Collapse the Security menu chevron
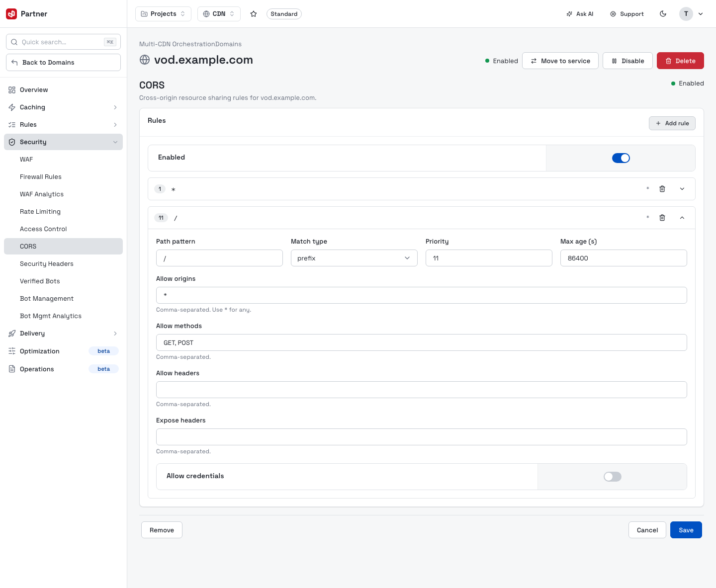716x588 pixels. [x=115, y=142]
